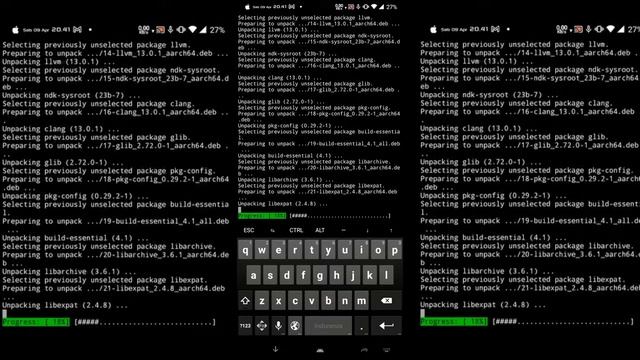Tap the j key on the keyboard
Image resolution: width=640 pixels, height=360 pixels.
coord(353,275)
